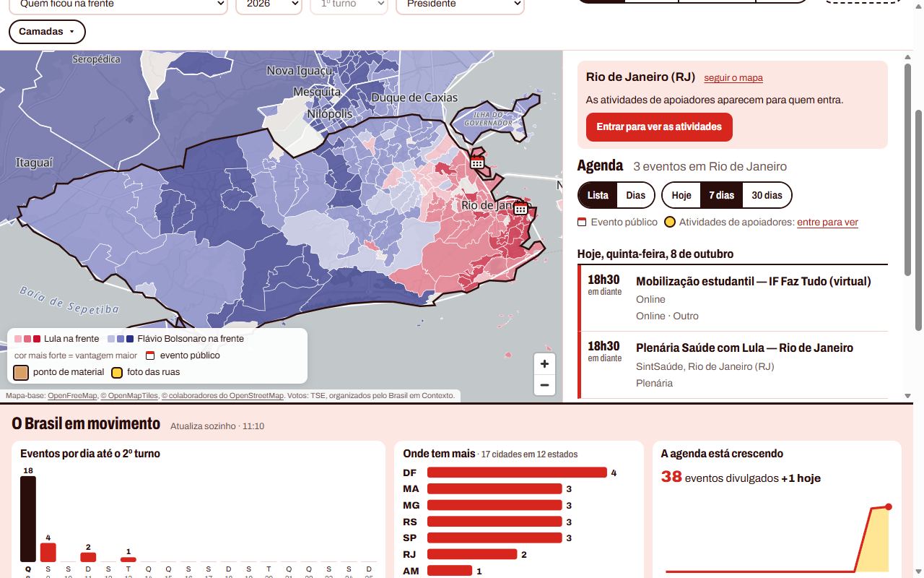The width and height of the screenshot is (924, 578).
Task: Open the 1º turno dropdown
Action: pos(349,4)
